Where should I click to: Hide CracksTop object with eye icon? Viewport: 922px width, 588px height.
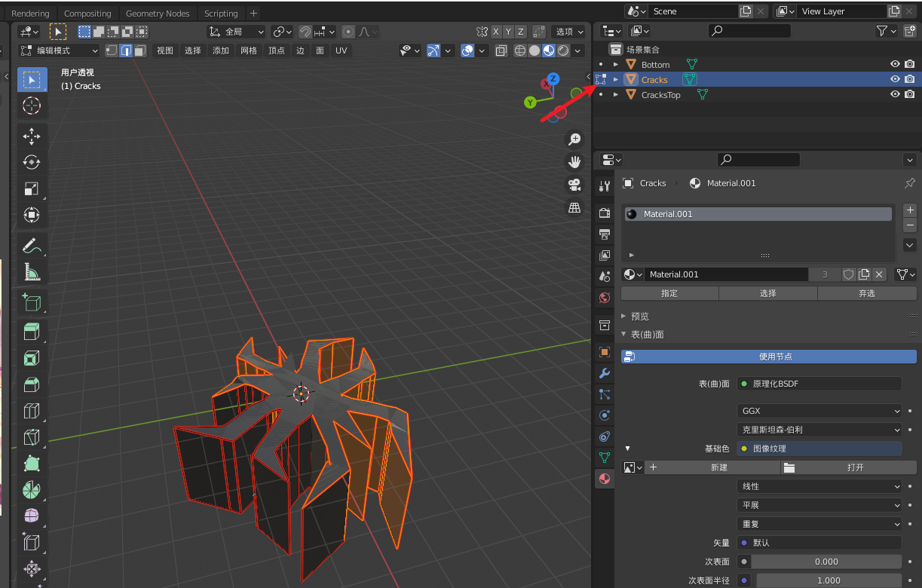point(895,94)
